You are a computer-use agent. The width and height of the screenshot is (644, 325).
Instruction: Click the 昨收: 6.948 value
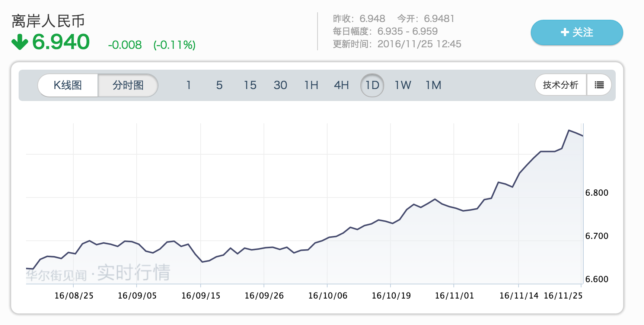pos(359,19)
